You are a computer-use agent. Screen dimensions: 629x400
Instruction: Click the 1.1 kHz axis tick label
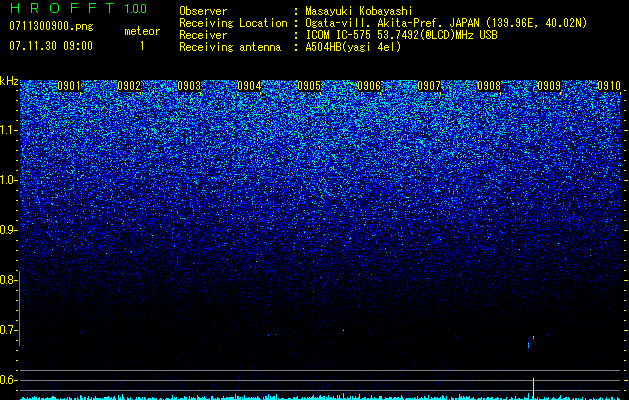coord(8,130)
